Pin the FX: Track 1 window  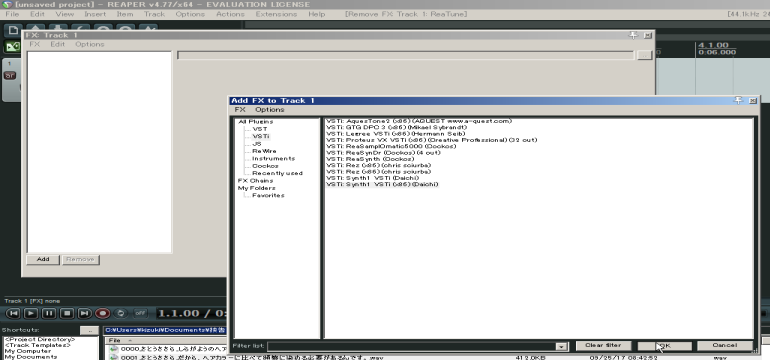pos(633,35)
